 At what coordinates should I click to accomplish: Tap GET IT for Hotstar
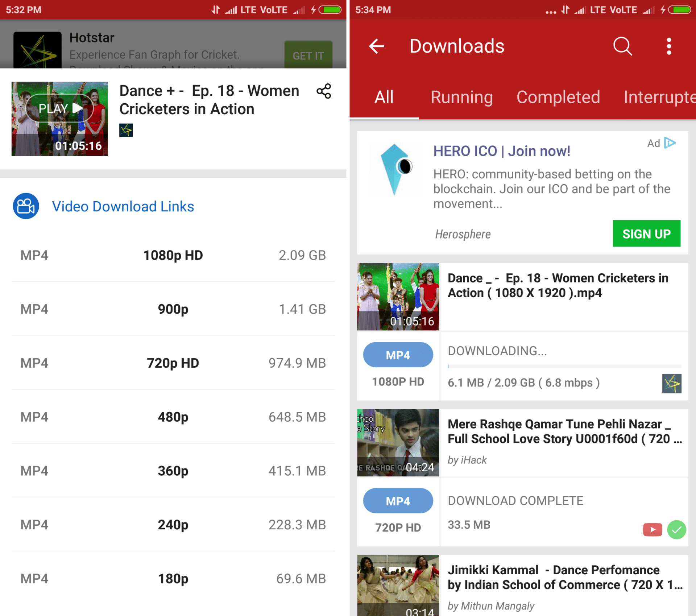coord(308,55)
